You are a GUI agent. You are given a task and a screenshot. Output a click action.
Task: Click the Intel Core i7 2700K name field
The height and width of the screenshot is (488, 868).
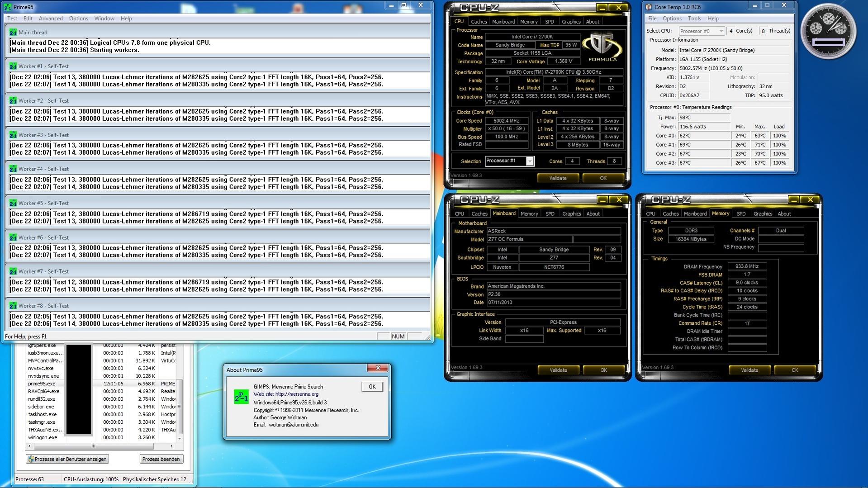click(x=532, y=37)
